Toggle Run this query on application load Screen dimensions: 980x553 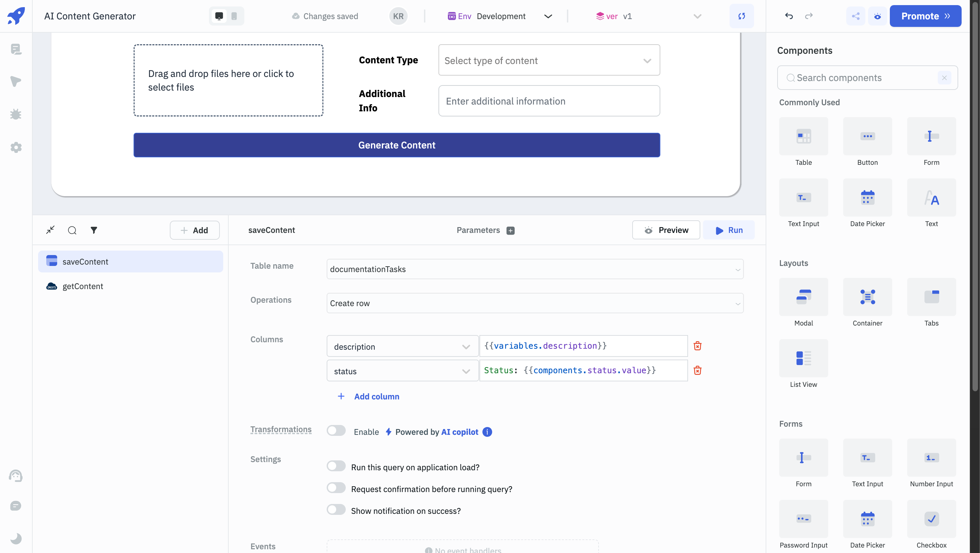tap(337, 466)
